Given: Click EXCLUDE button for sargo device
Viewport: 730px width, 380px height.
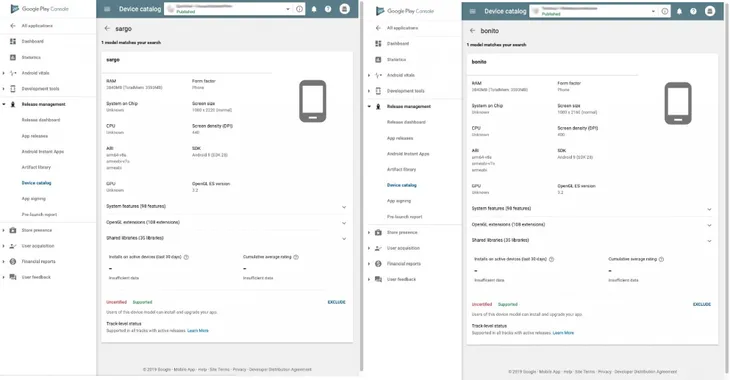Looking at the screenshot, I should (x=337, y=302).
